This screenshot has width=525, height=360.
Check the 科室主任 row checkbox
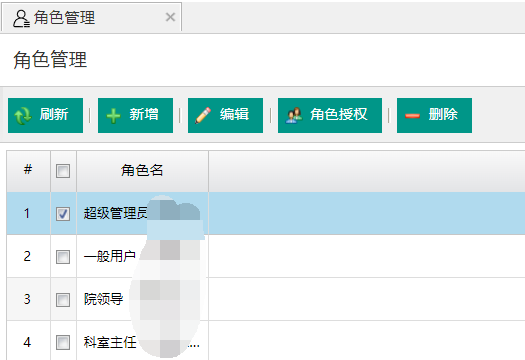[63, 342]
